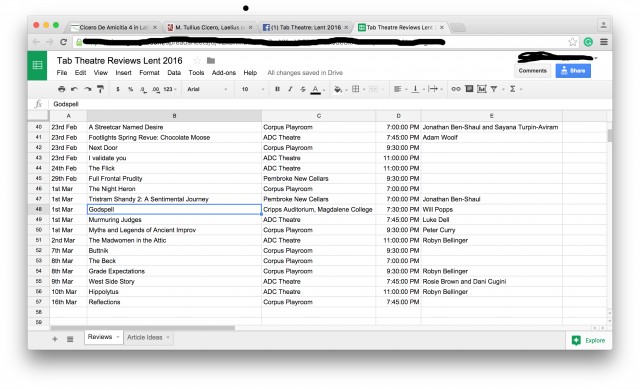The height and width of the screenshot is (389, 640).
Task: Open the font size 10 dropdown
Action: [253, 89]
